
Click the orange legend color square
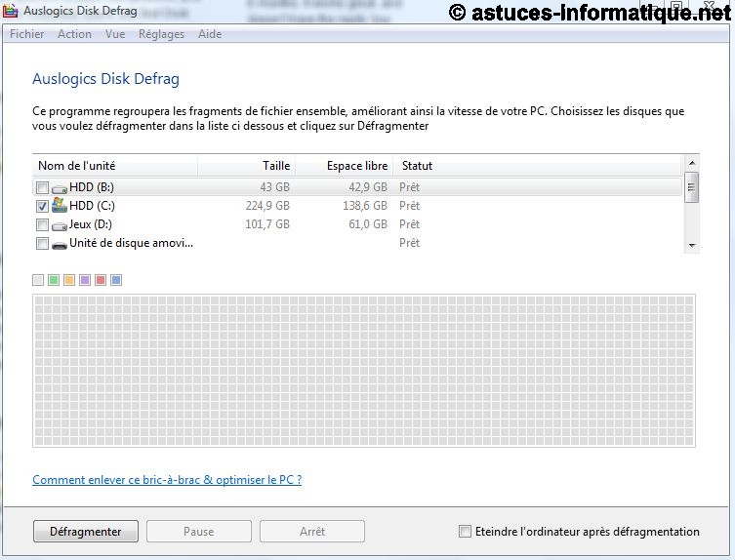69,280
